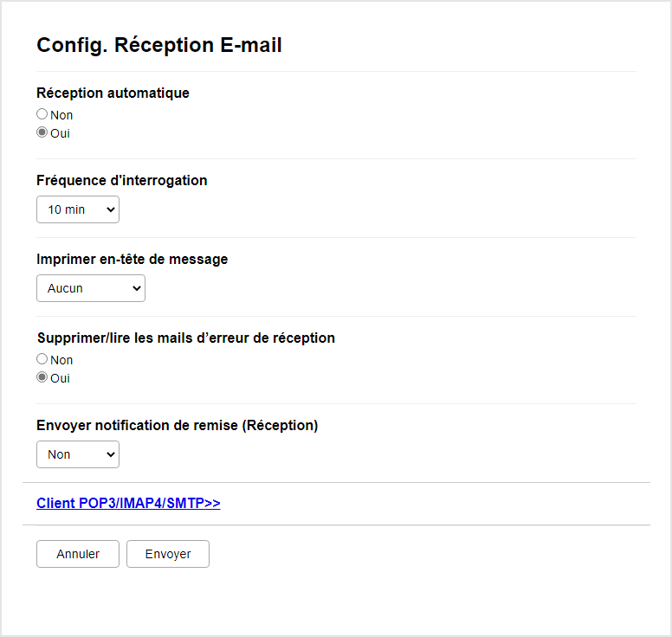Select Oui radio under Réception automatique
The height and width of the screenshot is (637, 672).
42,132
